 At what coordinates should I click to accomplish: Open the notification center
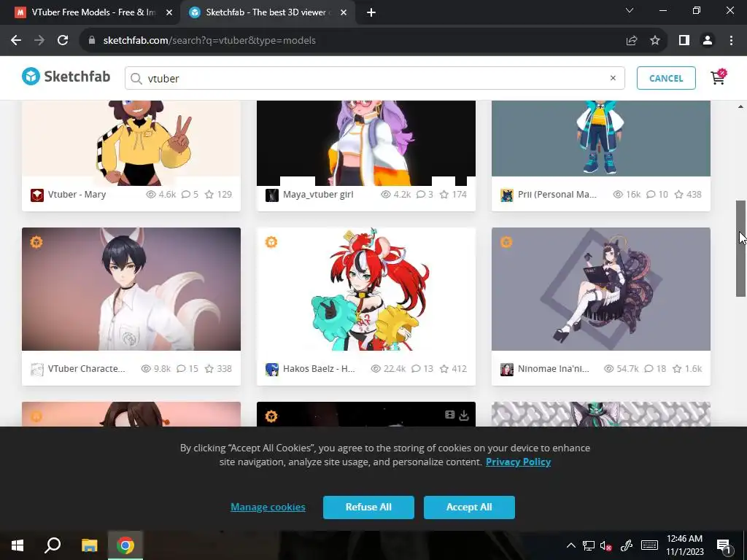pyautogui.click(x=724, y=545)
